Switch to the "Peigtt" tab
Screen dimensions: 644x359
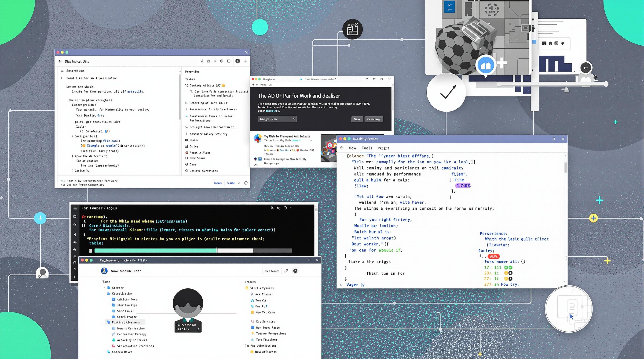(384, 148)
